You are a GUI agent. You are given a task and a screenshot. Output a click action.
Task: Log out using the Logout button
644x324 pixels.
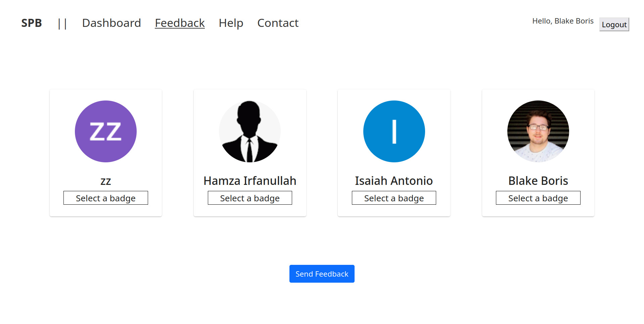tap(614, 25)
